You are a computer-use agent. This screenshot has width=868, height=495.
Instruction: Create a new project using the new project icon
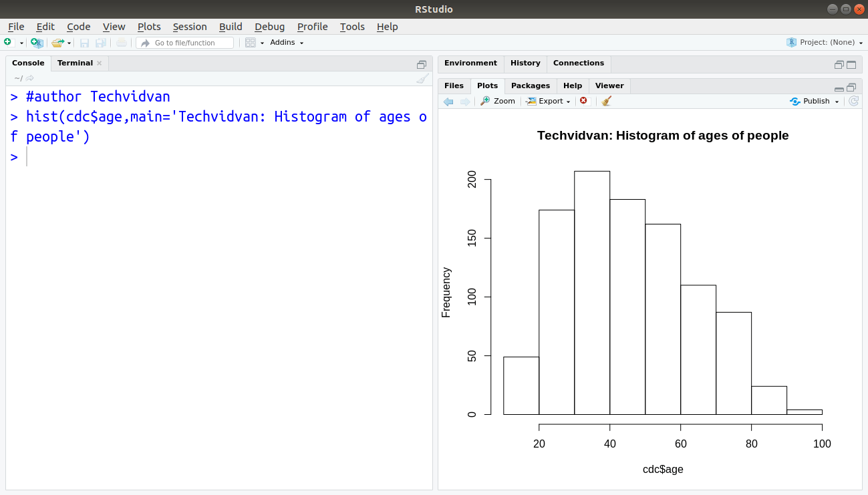pyautogui.click(x=37, y=42)
